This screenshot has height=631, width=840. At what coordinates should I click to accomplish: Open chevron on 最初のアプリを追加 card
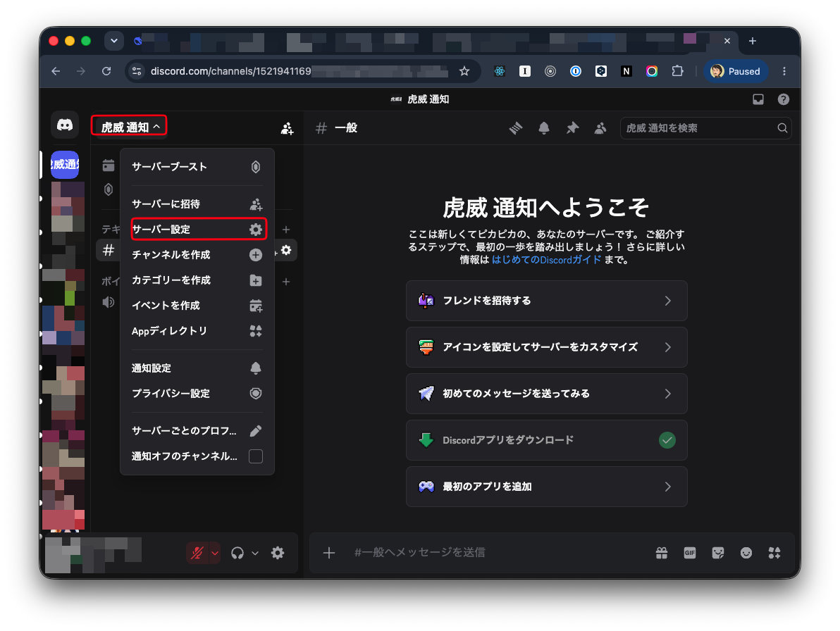click(x=667, y=487)
